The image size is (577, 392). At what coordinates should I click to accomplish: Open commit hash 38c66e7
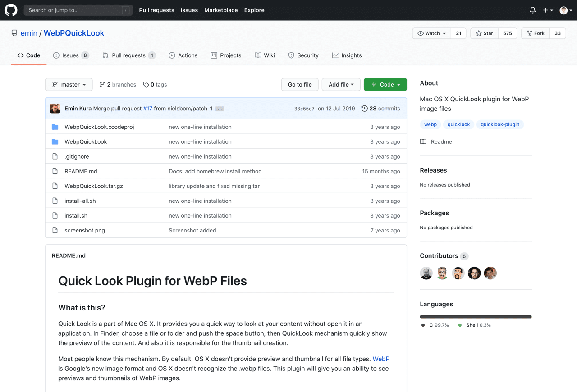point(304,109)
